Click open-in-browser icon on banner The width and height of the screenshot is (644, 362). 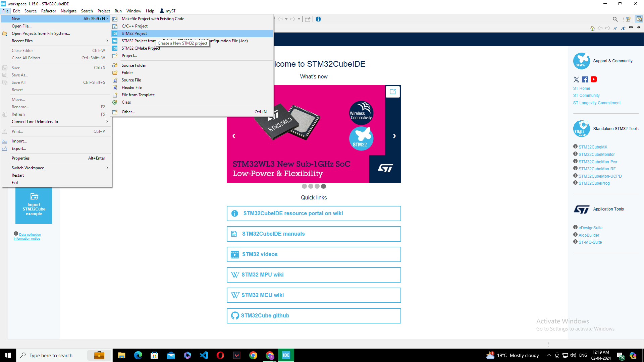(x=393, y=92)
